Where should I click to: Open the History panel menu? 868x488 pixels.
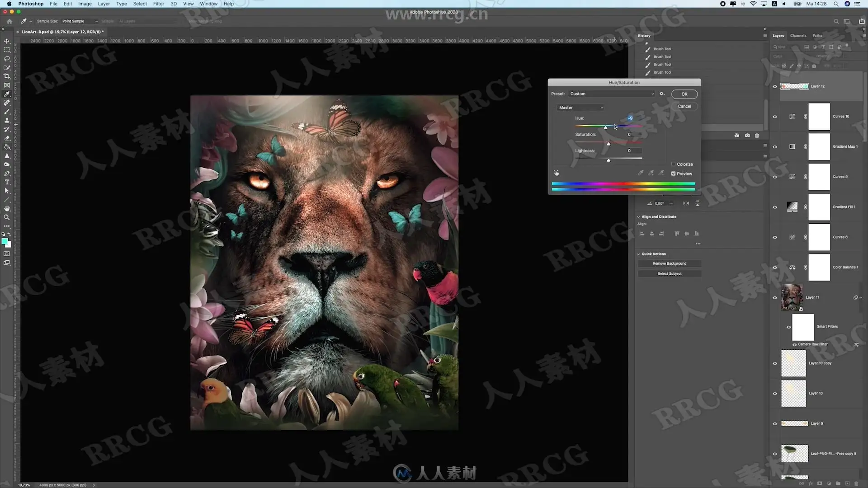click(765, 36)
